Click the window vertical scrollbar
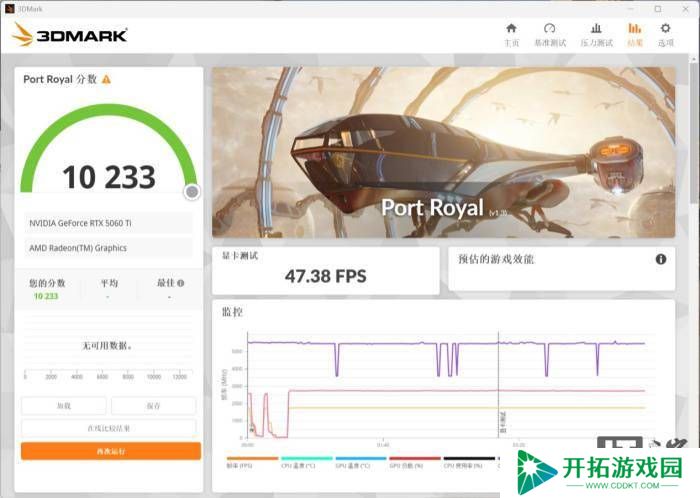The width and height of the screenshot is (700, 498). (693, 134)
